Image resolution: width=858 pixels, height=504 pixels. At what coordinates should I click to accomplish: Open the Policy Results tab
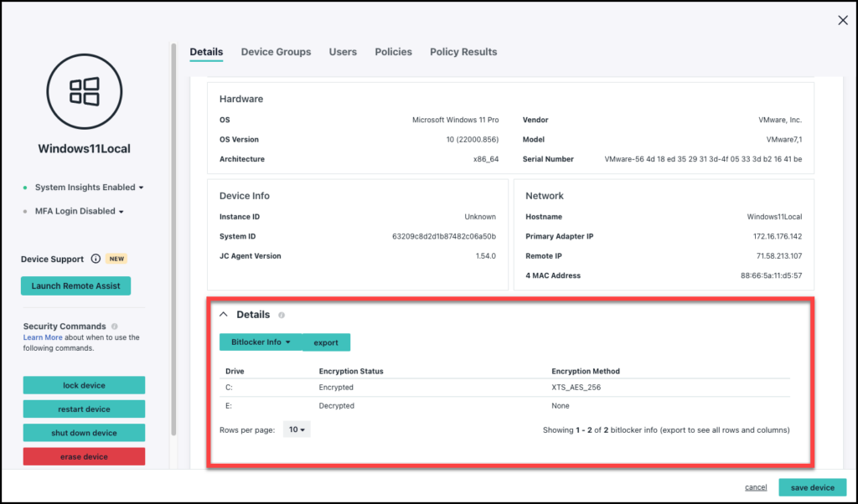(x=463, y=52)
